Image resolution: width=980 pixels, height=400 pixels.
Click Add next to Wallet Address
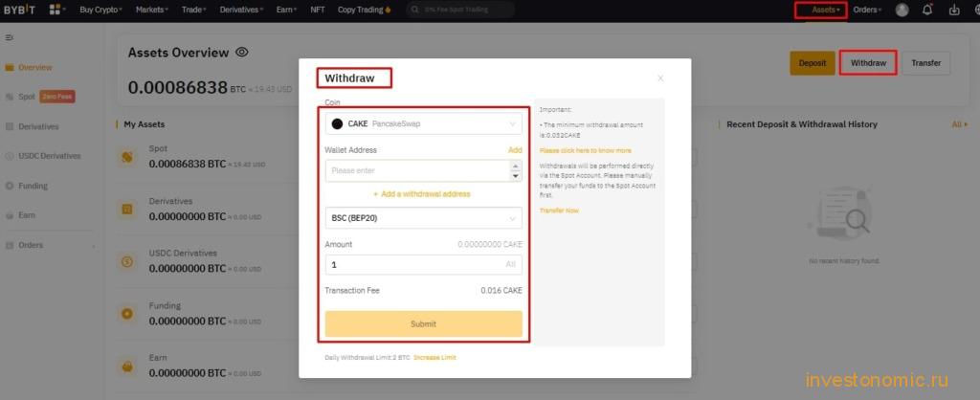pyautogui.click(x=515, y=150)
